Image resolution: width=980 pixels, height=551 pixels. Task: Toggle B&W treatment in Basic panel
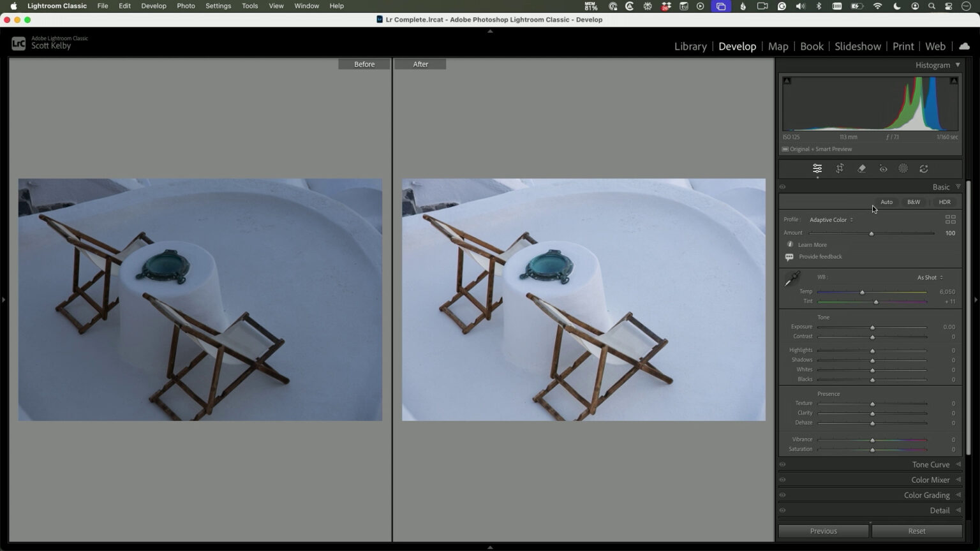[913, 202]
